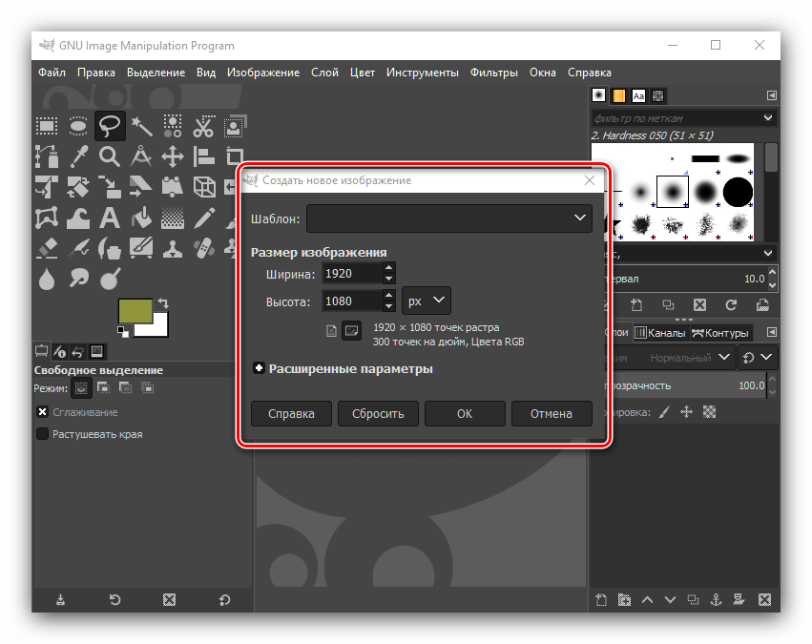Select the Fuzzy Select magic wand tool
This screenshot has height=644, width=812.
pos(141,126)
